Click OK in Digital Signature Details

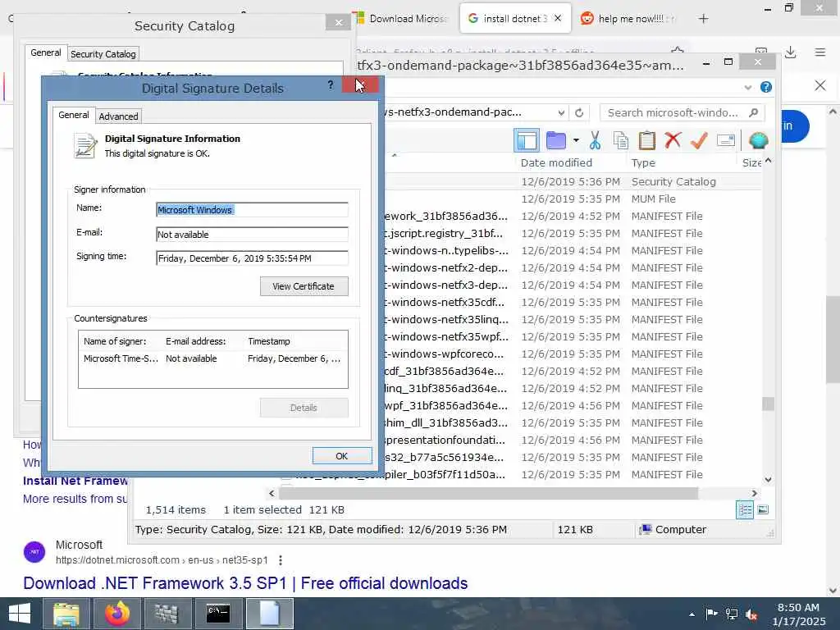tap(342, 456)
